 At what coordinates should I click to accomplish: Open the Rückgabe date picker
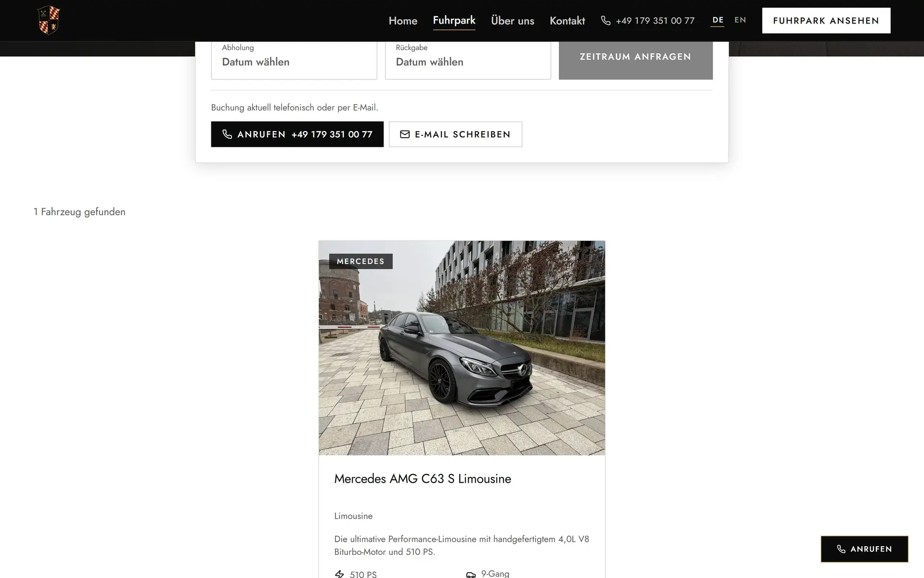coord(468,60)
